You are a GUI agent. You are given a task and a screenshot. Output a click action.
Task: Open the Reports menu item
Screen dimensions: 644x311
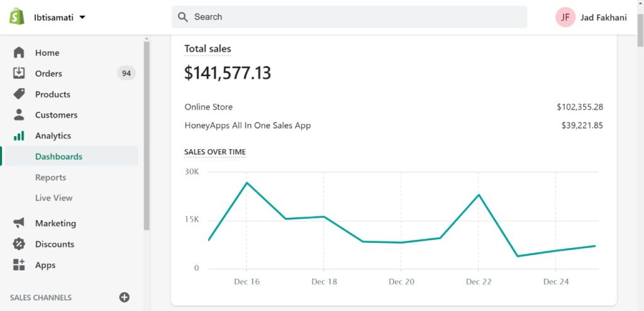coord(50,178)
